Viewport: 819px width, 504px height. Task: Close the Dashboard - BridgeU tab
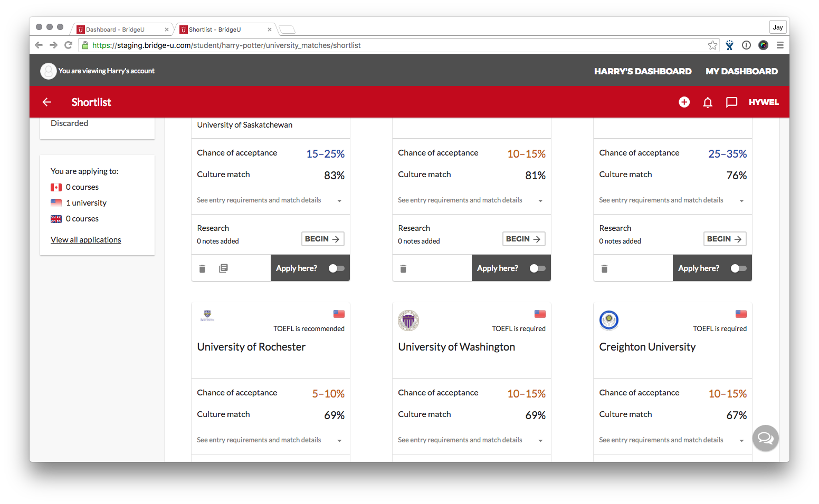point(167,30)
